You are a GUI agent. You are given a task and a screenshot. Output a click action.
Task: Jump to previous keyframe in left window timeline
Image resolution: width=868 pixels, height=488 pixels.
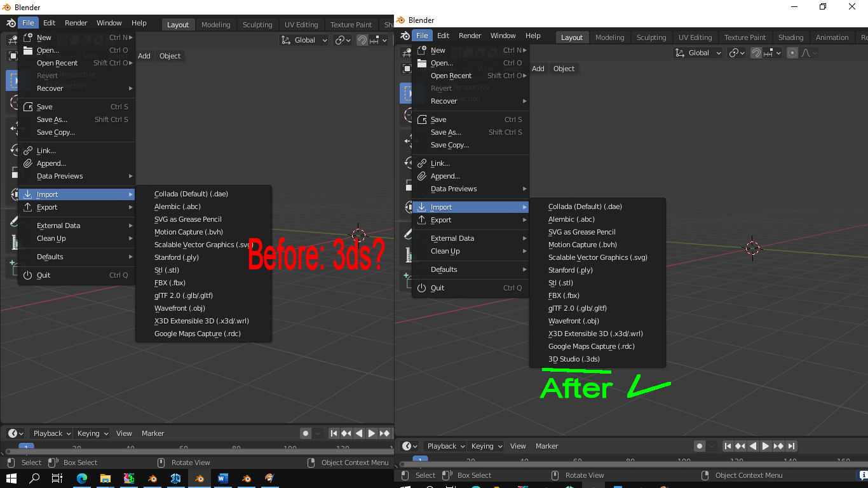(346, 433)
